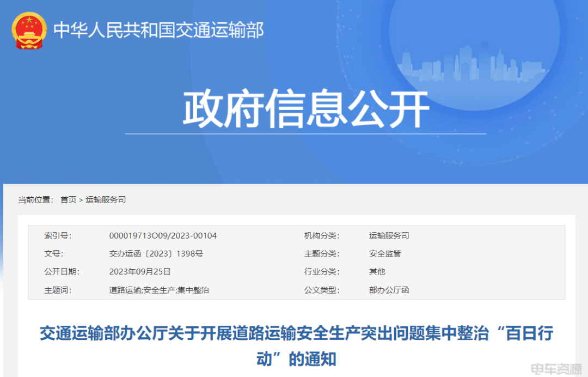Click the 中华人民共和国交通运输部 site logo text
The image size is (588, 377).
159,31
